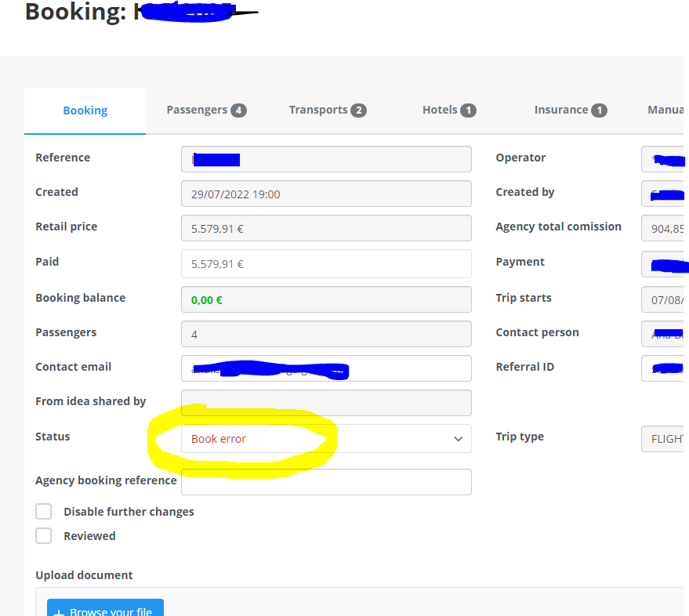Image resolution: width=689 pixels, height=616 pixels.
Task: Check the Reviewed checkbox
Action: (x=44, y=536)
